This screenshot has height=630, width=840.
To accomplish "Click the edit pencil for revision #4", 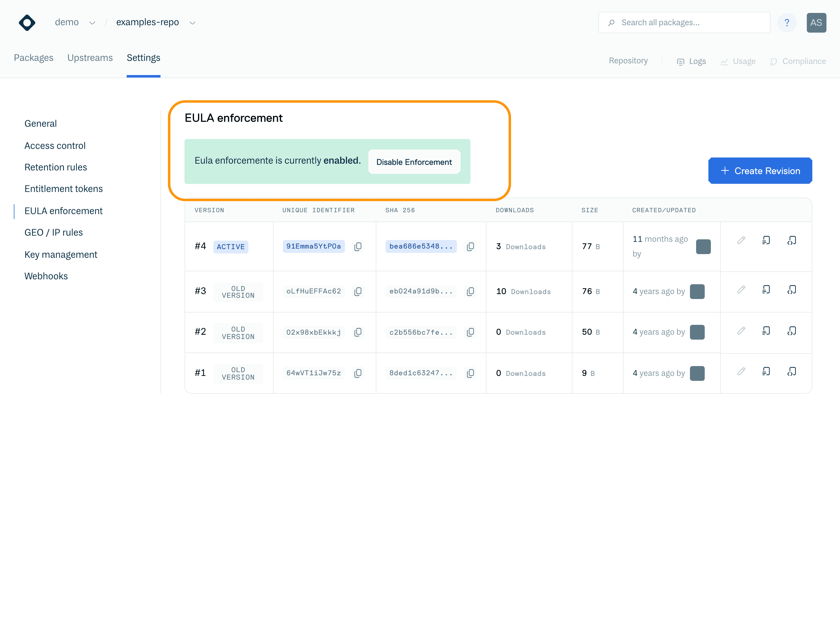I will pyautogui.click(x=741, y=240).
